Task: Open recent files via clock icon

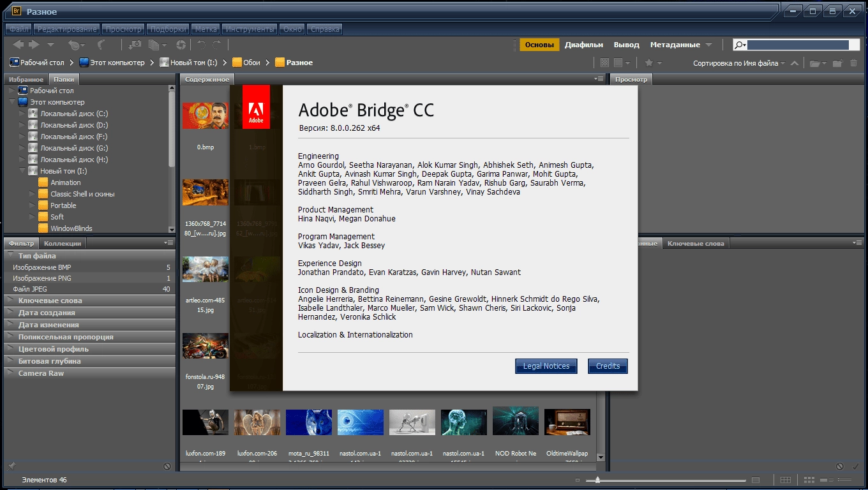Action: [75, 45]
